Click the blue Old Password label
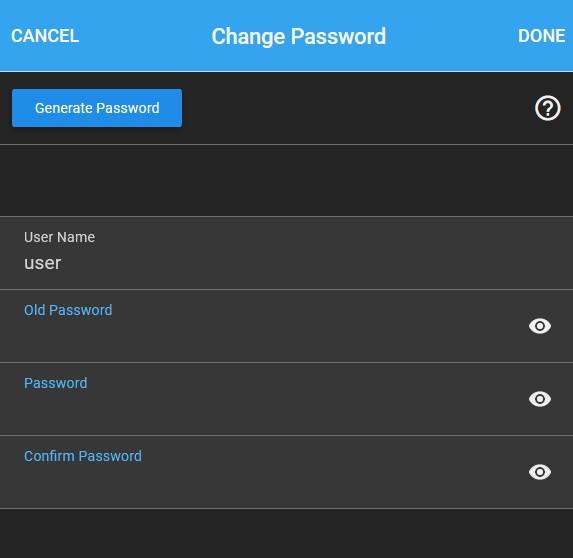 click(x=68, y=310)
